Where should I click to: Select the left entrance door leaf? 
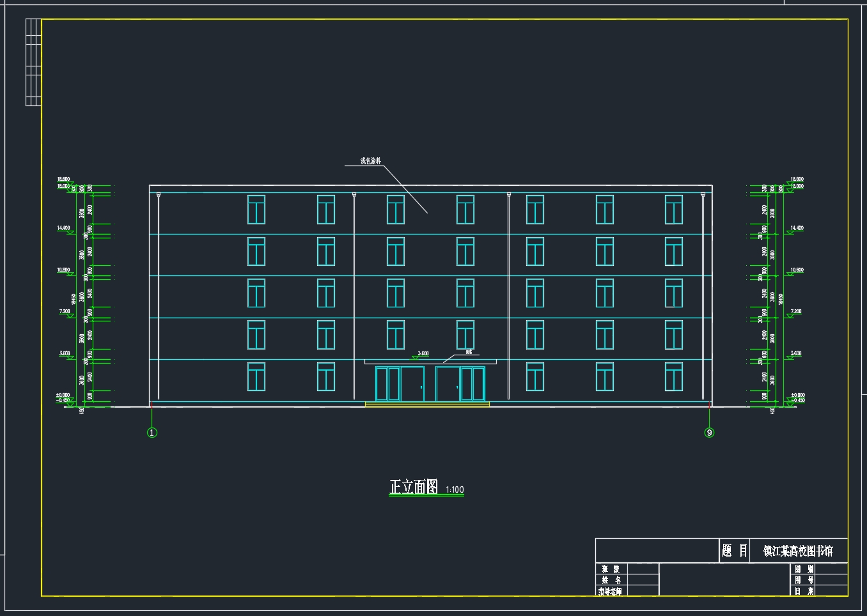pyautogui.click(x=412, y=384)
